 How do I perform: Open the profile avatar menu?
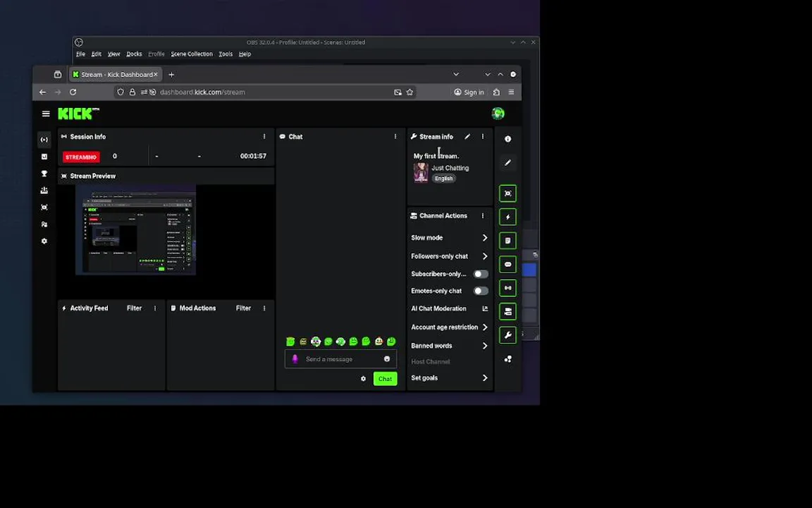[x=498, y=114]
